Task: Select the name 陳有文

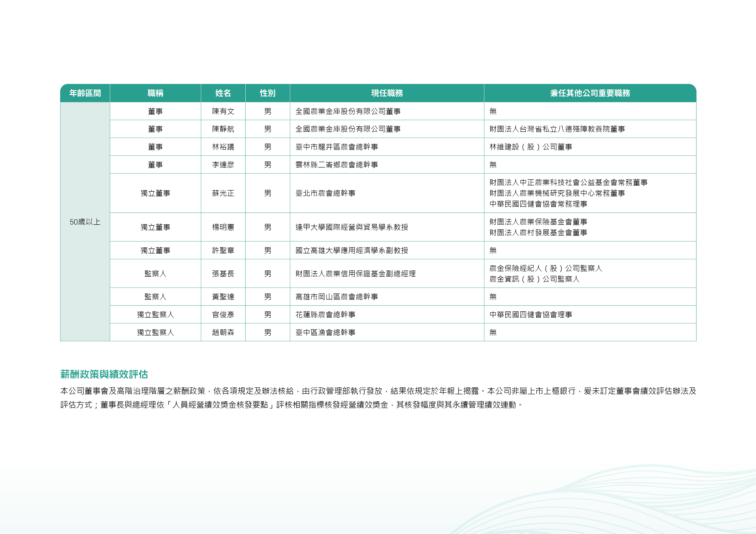Action: tap(223, 111)
